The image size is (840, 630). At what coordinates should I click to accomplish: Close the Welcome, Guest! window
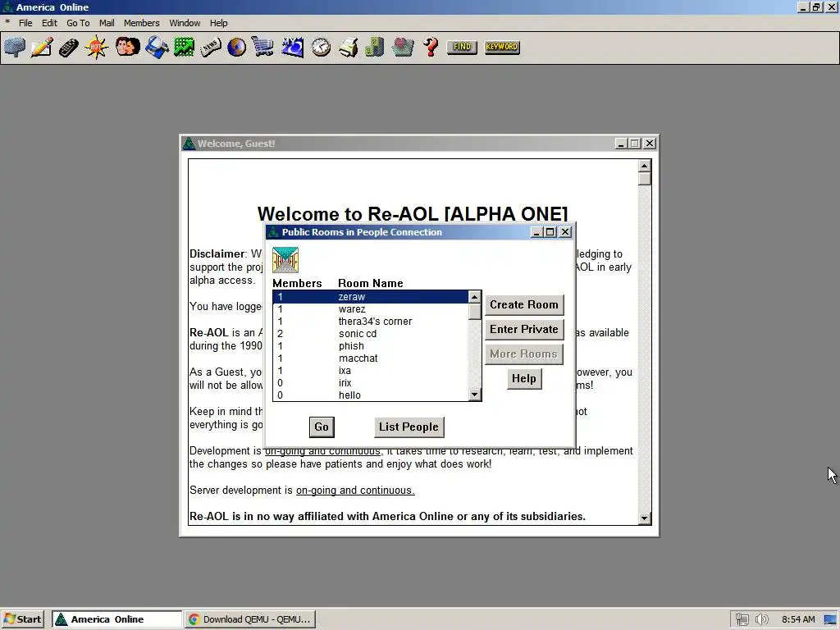coord(650,144)
